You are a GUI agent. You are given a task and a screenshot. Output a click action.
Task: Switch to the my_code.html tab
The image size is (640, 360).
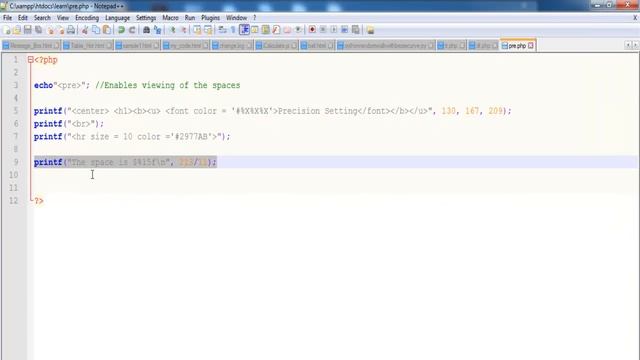pos(186,46)
